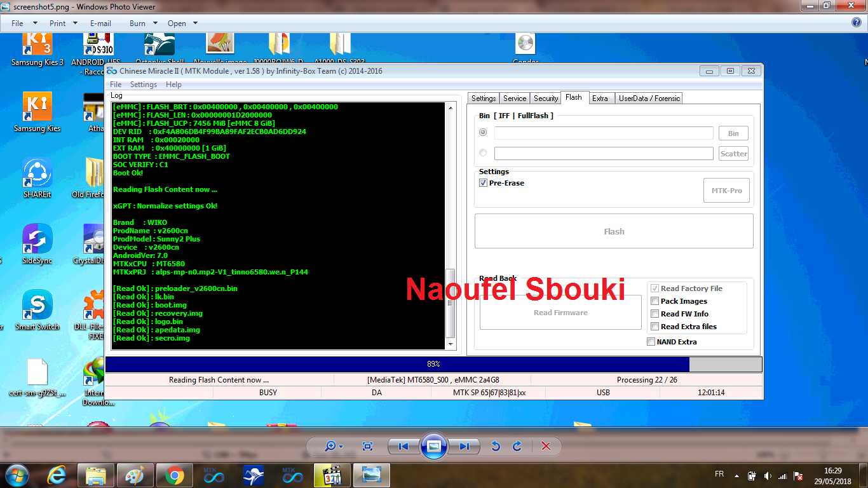Open the Samsung Kies 3 desktop shortcut
The height and width of the screenshot is (488, 868).
37,49
